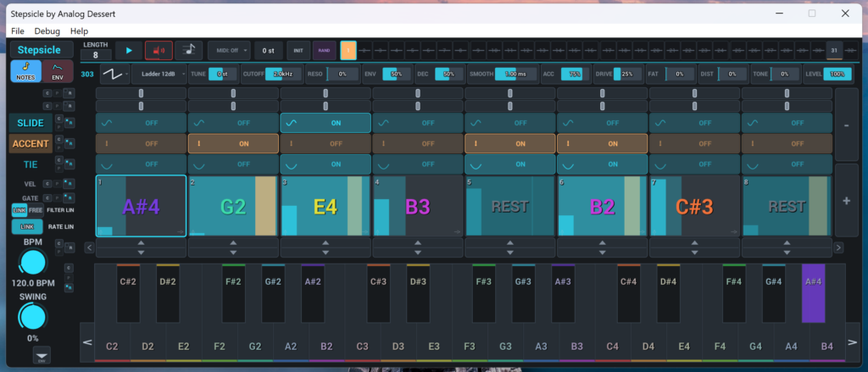This screenshot has width=868, height=372.
Task: Click the randomize R icon beside ACCENT
Action: [x=70, y=144]
